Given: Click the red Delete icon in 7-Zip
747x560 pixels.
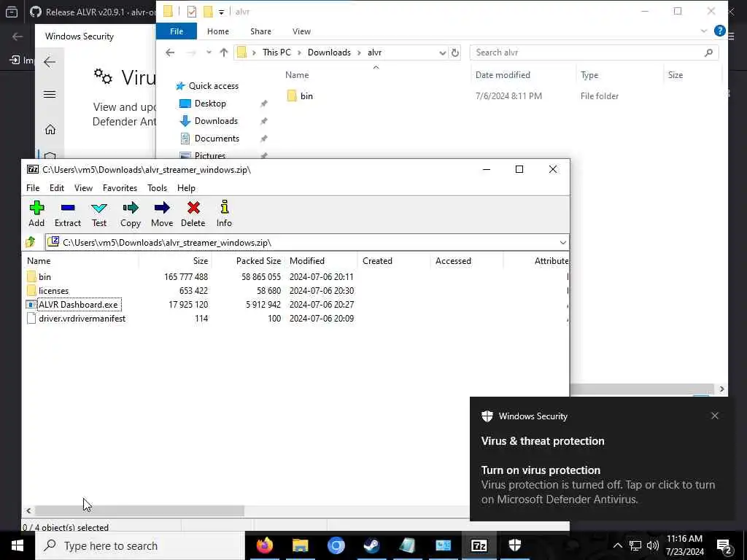Looking at the screenshot, I should (193, 214).
